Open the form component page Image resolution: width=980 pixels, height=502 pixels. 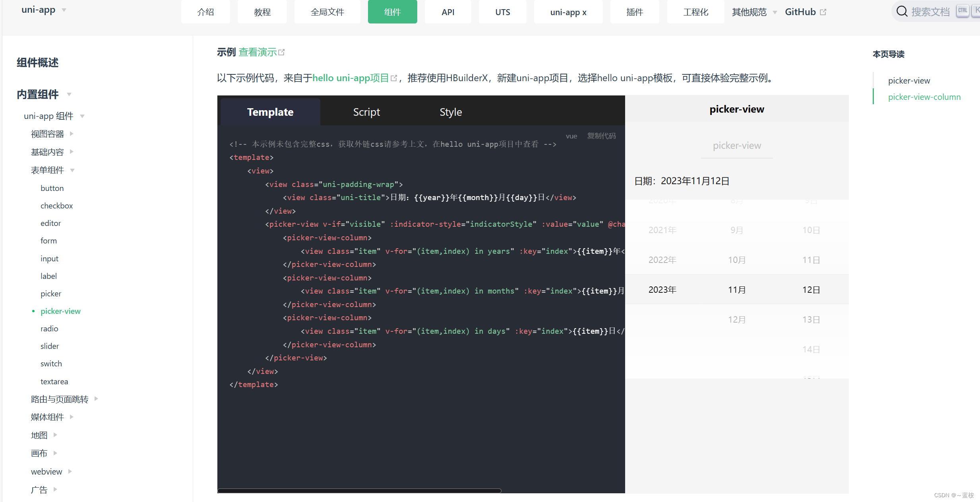pyautogui.click(x=48, y=241)
